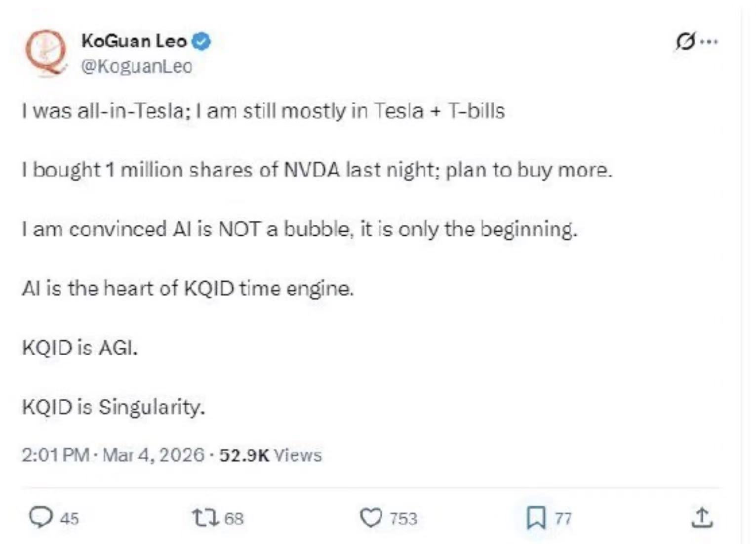The image size is (756, 544).
Task: Repost the tweet using the arrows icon
Action: (x=205, y=517)
